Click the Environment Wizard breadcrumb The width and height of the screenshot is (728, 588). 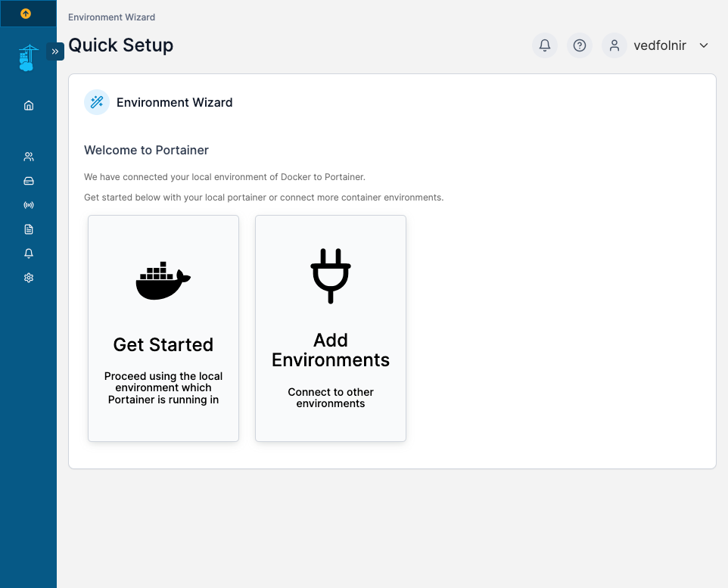[x=111, y=17]
